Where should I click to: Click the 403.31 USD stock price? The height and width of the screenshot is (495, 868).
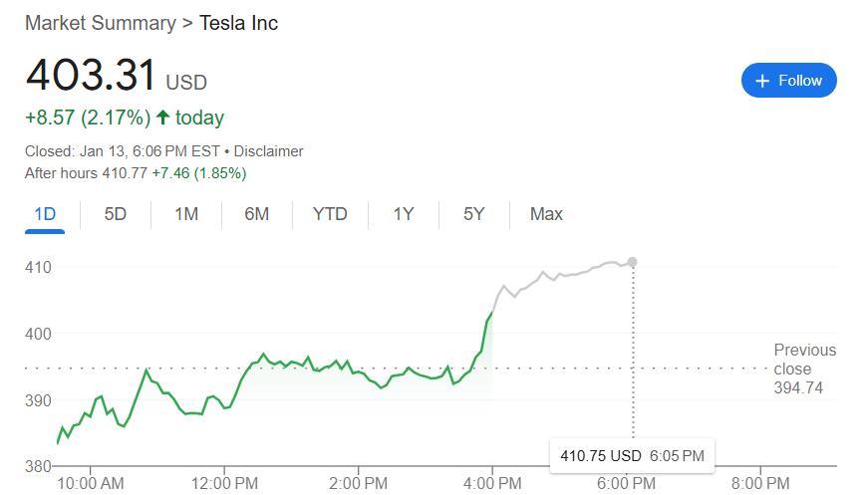[x=92, y=77]
